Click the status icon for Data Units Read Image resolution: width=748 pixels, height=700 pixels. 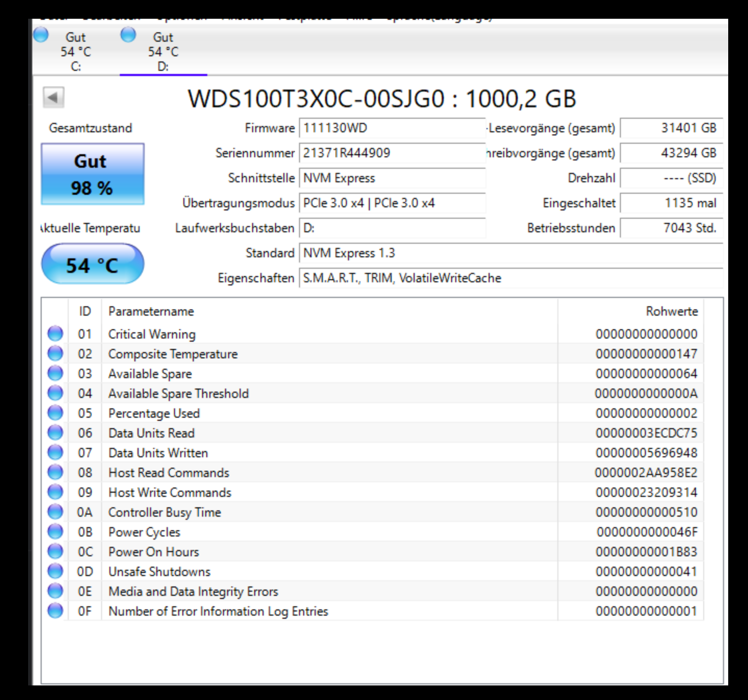pyautogui.click(x=55, y=432)
